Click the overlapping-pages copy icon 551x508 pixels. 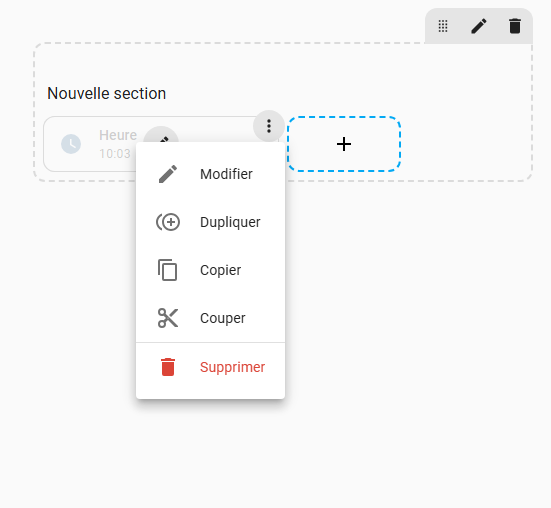167,270
